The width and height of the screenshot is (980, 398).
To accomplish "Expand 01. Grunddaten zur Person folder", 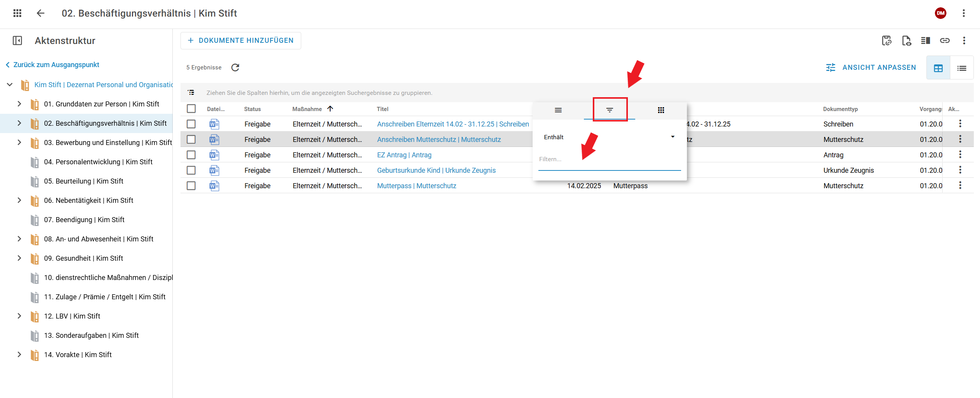I will (19, 104).
